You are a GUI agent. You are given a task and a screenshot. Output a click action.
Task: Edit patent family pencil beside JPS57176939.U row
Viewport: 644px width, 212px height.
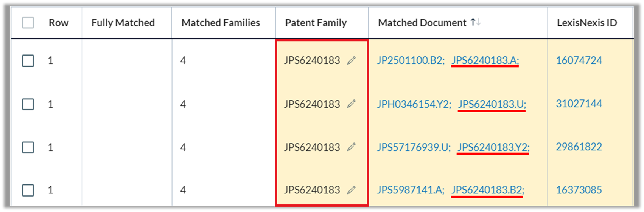coord(352,147)
